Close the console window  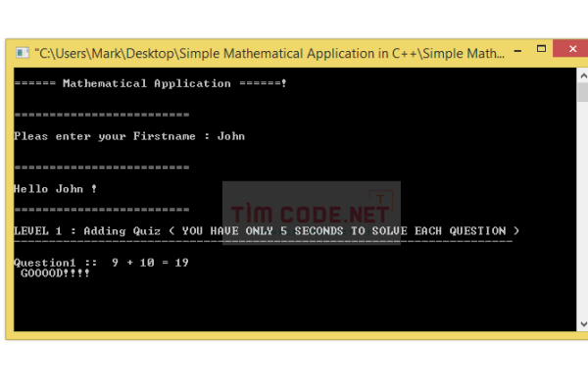tap(572, 49)
